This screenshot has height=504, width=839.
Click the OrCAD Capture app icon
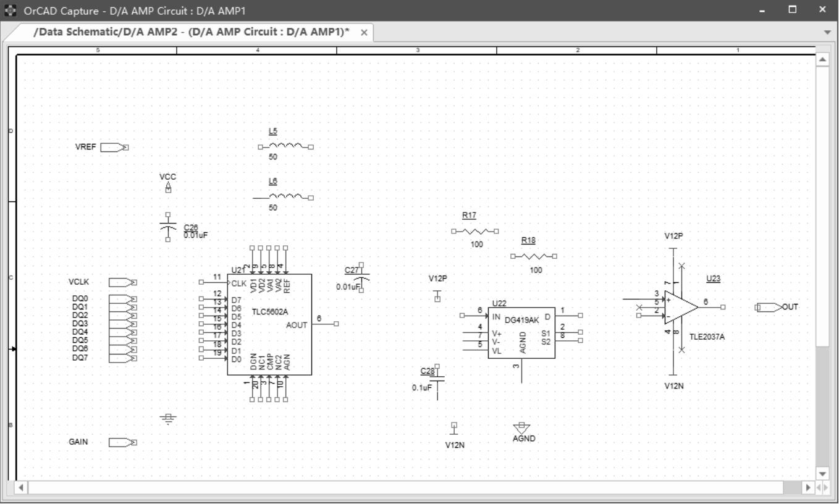(11, 10)
